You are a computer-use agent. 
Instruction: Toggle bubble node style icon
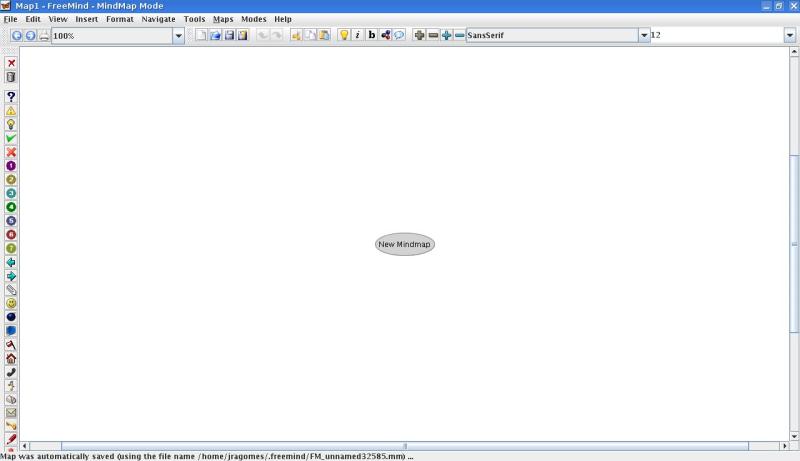399,35
